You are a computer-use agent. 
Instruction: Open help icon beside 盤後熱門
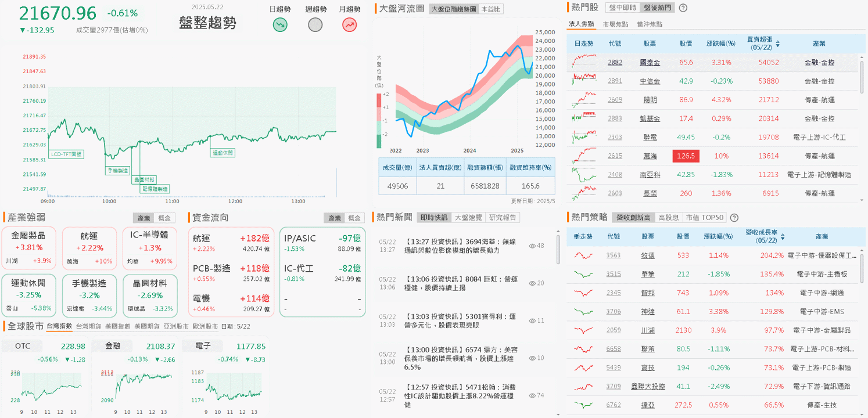tap(683, 8)
